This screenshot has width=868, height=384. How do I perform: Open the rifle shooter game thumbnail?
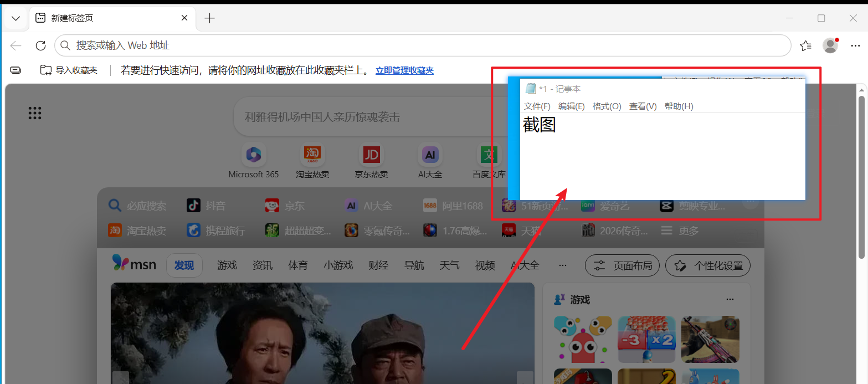(x=710, y=339)
